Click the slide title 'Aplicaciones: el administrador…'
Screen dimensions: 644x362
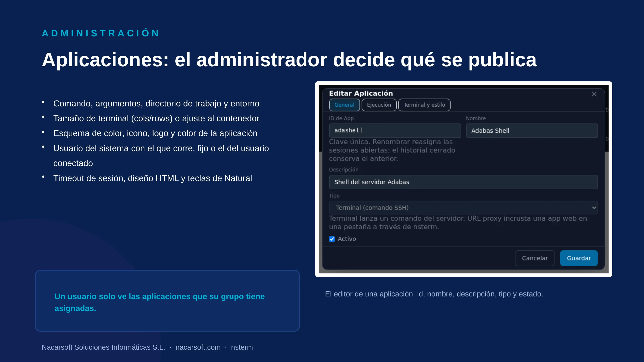[289, 60]
